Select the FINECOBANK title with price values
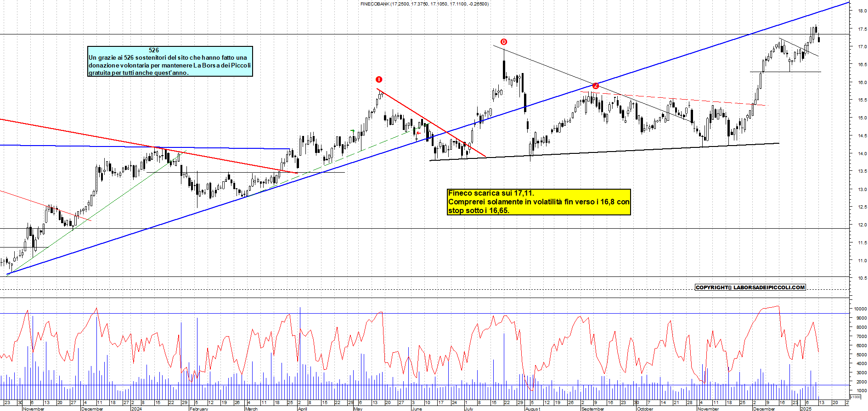Image resolution: width=868 pixels, height=411 pixels. [424, 4]
